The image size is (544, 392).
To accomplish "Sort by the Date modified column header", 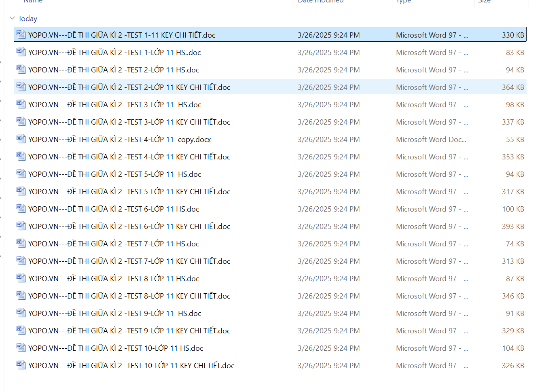I will tap(320, 2).
